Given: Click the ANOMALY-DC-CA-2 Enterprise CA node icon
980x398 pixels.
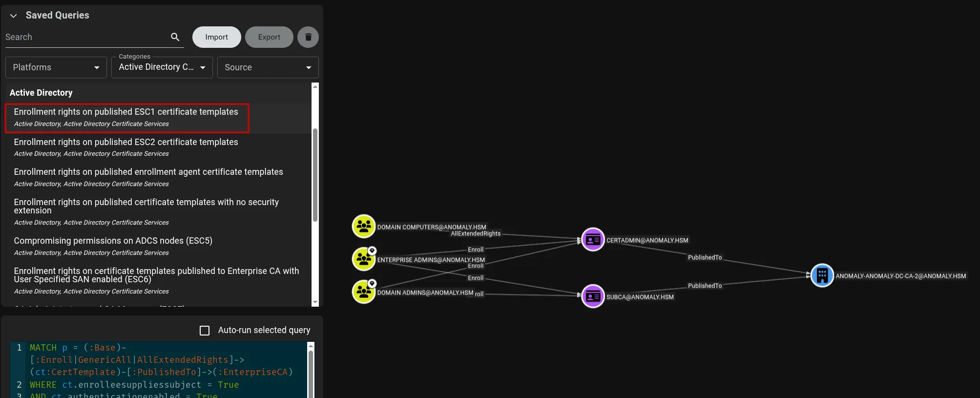Looking at the screenshot, I should [822, 275].
